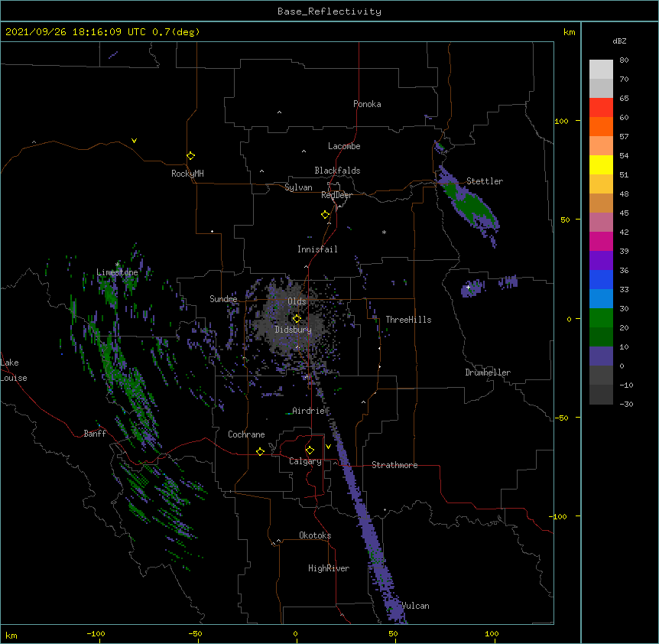659x644 pixels.
Task: Click the Olds city label
Action: pyautogui.click(x=297, y=301)
